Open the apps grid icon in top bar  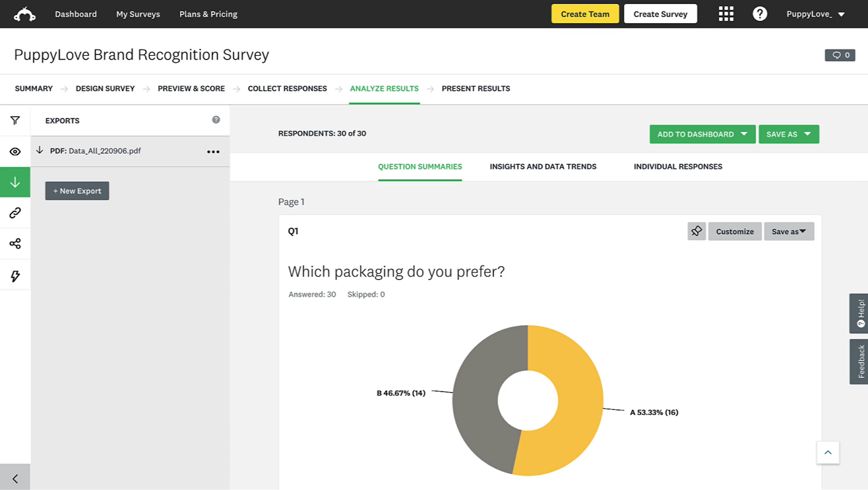tap(726, 14)
